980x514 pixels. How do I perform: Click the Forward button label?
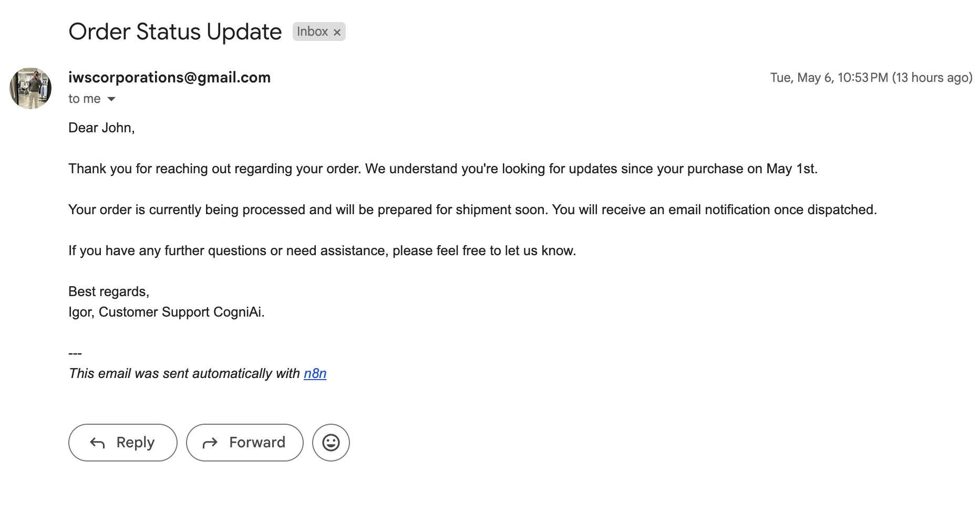point(257,442)
